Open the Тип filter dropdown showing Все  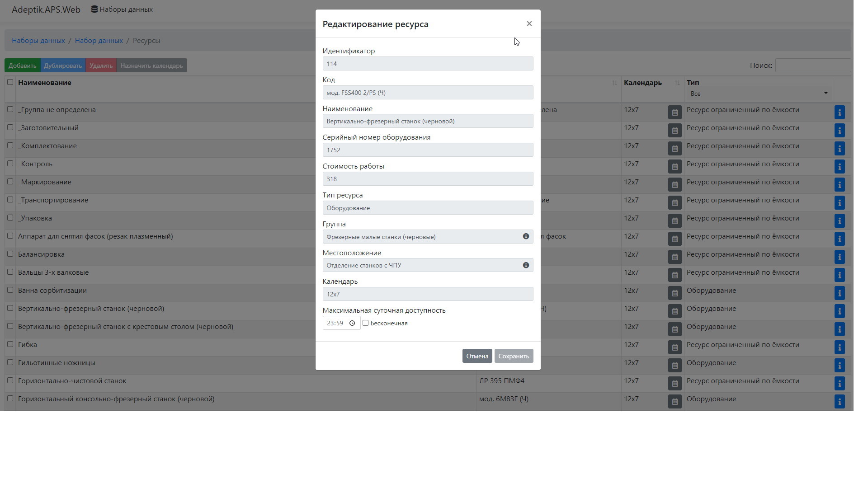(758, 94)
